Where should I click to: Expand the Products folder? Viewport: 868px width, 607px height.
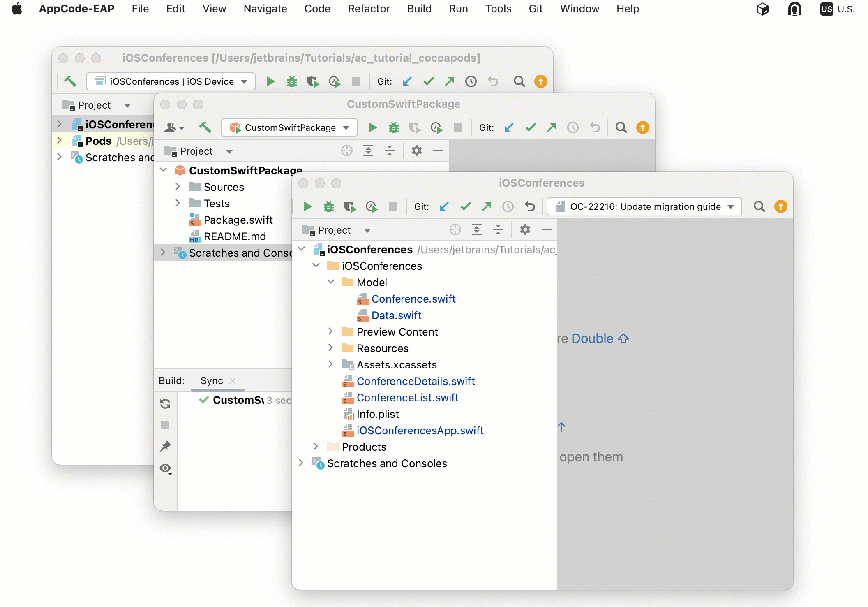click(x=316, y=447)
